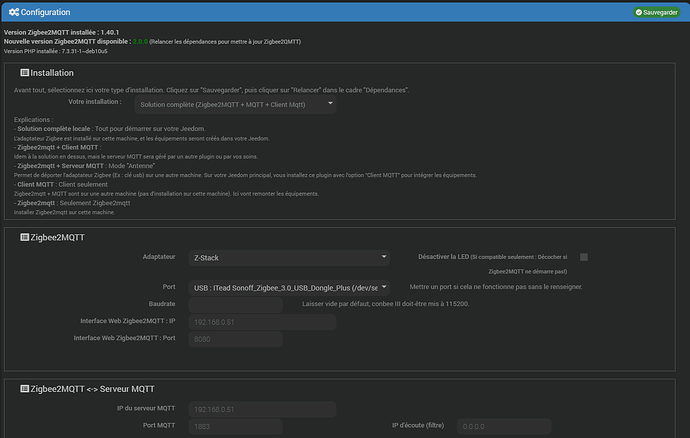Click the Zigbee2MQTT section list icon
Image resolution: width=690 pixels, height=438 pixels.
(25, 237)
